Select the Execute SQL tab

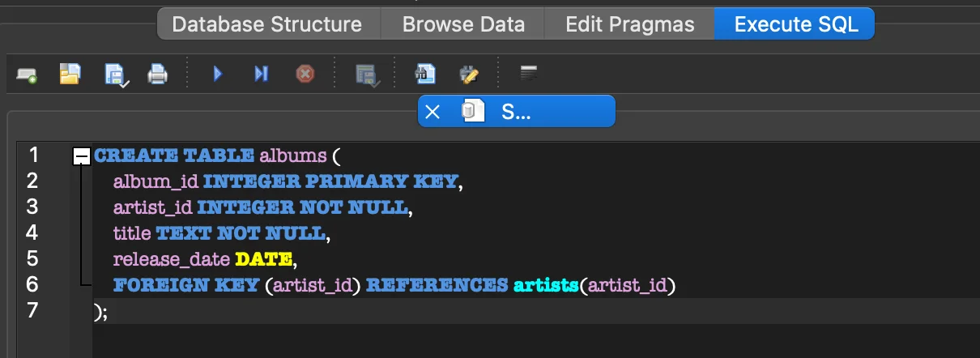coord(795,24)
